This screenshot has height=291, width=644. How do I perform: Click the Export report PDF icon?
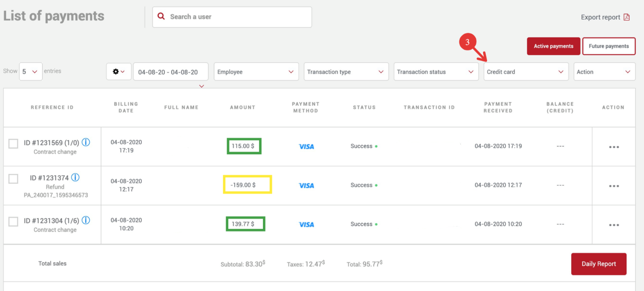(x=626, y=17)
